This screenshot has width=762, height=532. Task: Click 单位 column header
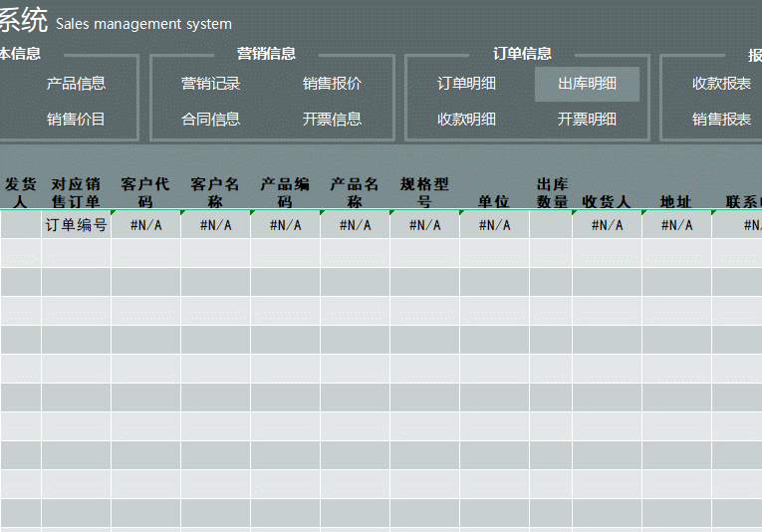coord(494,201)
